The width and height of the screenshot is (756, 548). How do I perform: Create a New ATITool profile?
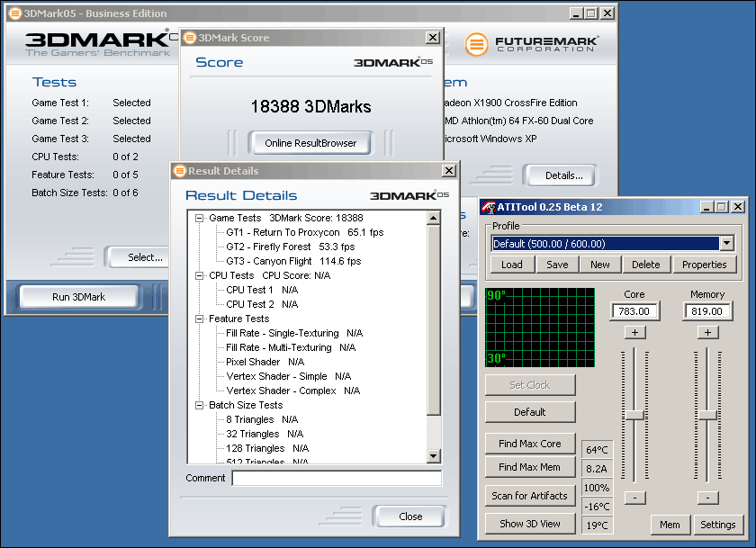coord(599,265)
